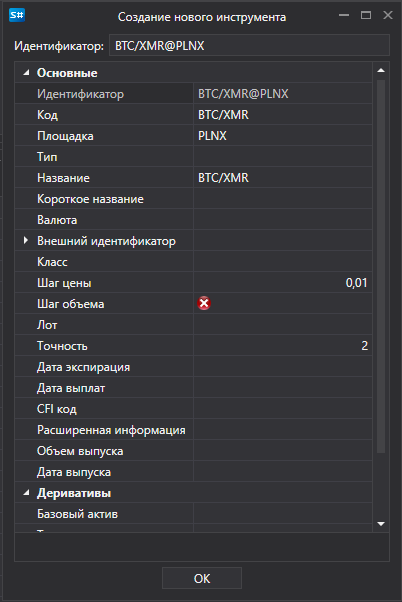
Task: Collapse the Деривативы section
Action: point(26,493)
